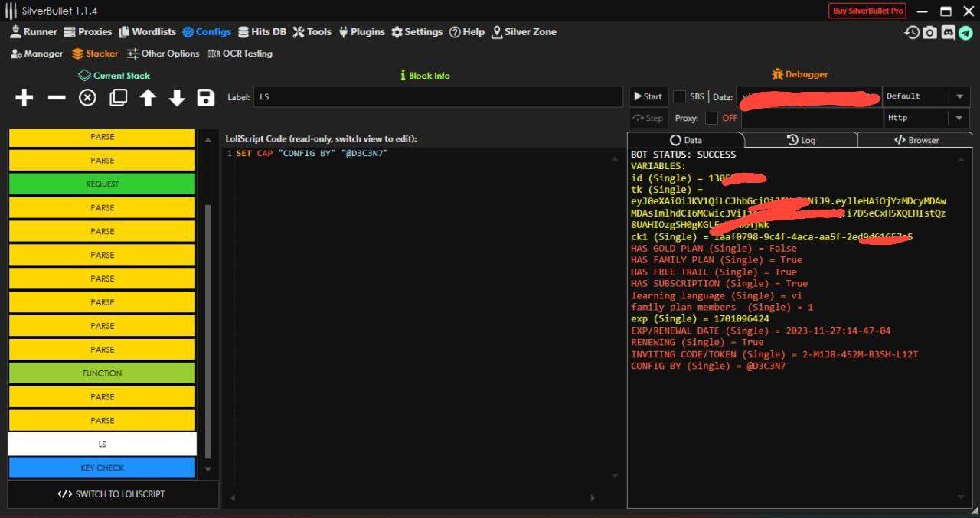Image resolution: width=980 pixels, height=518 pixels.
Task: Add a new block to the stack
Action: pos(24,97)
